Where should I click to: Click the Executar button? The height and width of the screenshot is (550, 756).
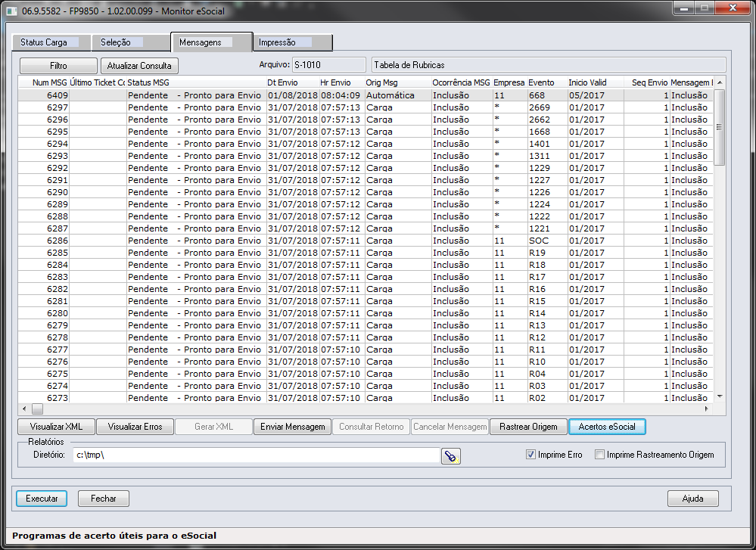42,499
